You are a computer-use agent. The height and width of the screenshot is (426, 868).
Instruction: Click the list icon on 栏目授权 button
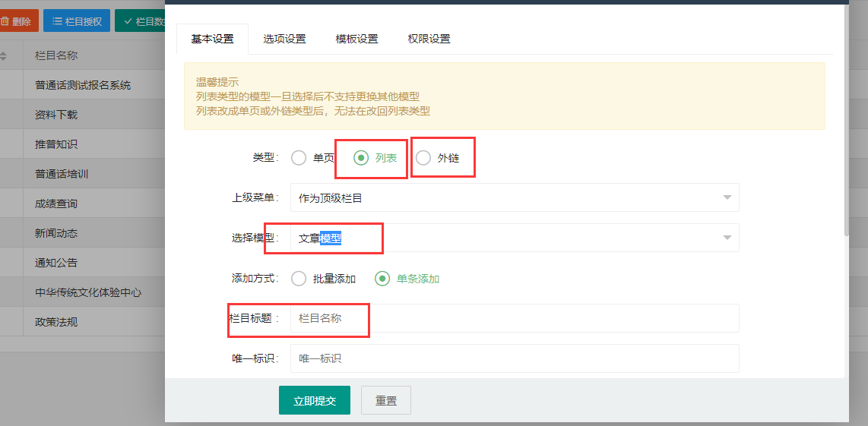click(x=57, y=21)
